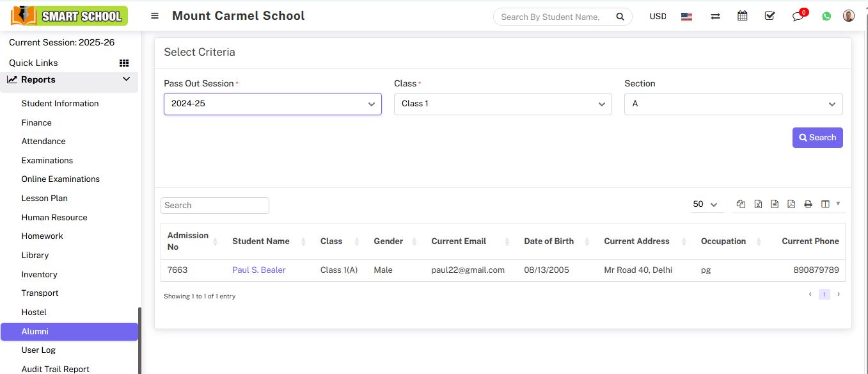Expand the Section dropdown
The width and height of the screenshot is (868, 374).
click(x=733, y=104)
